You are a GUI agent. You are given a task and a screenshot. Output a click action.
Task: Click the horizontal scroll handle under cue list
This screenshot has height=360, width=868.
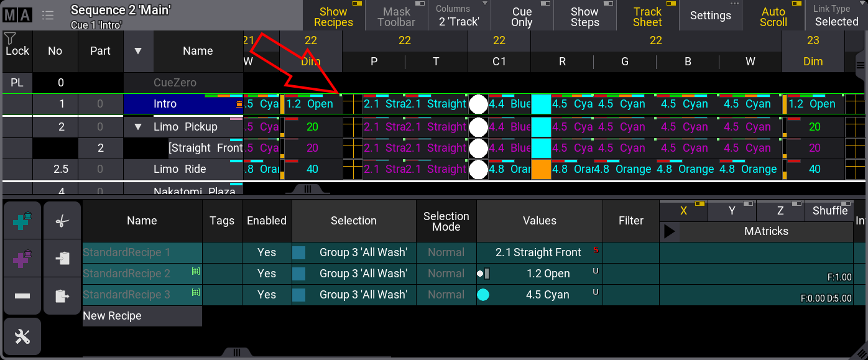pyautogui.click(x=307, y=190)
